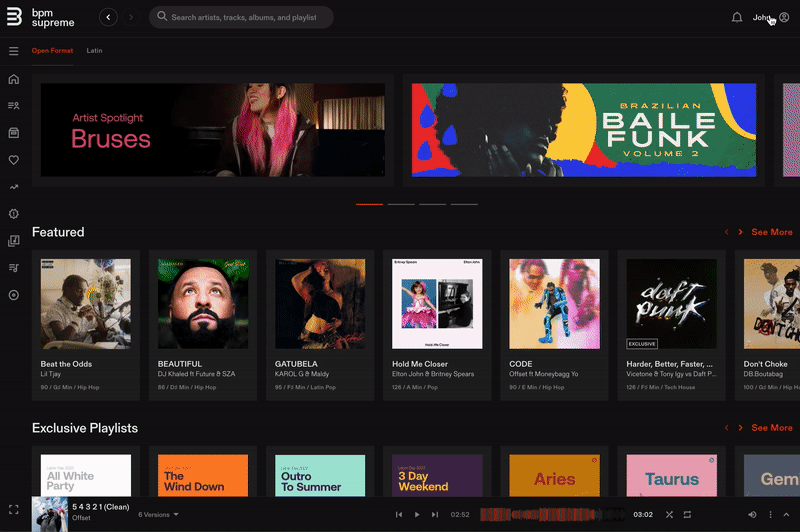Select the active orange carousel indicator
Image resolution: width=800 pixels, height=532 pixels.
(369, 204)
